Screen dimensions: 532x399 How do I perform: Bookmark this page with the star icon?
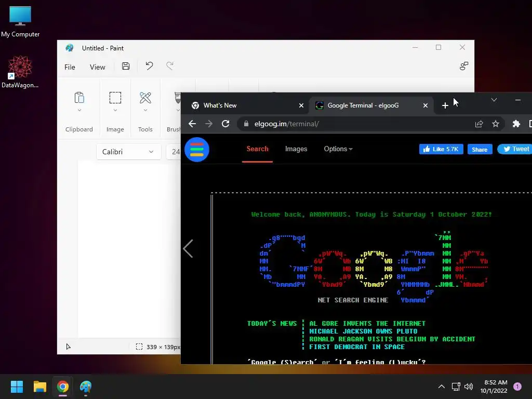pyautogui.click(x=495, y=124)
